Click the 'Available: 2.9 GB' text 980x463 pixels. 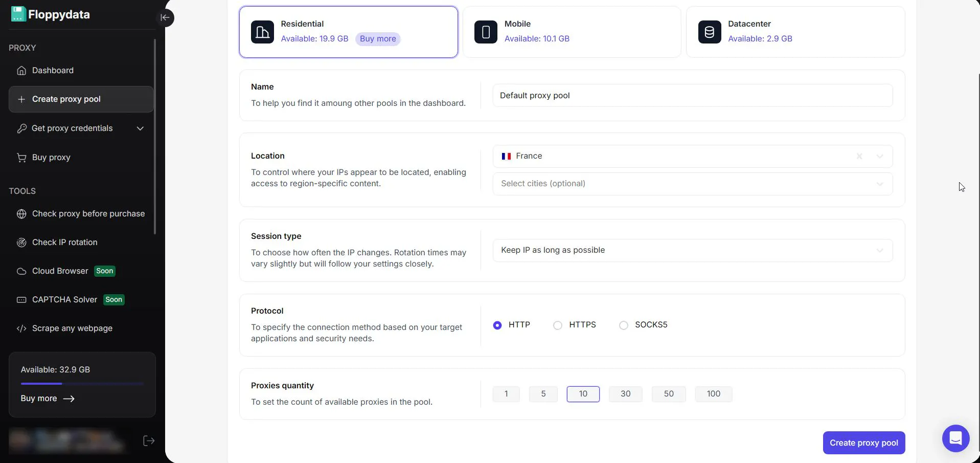(760, 39)
